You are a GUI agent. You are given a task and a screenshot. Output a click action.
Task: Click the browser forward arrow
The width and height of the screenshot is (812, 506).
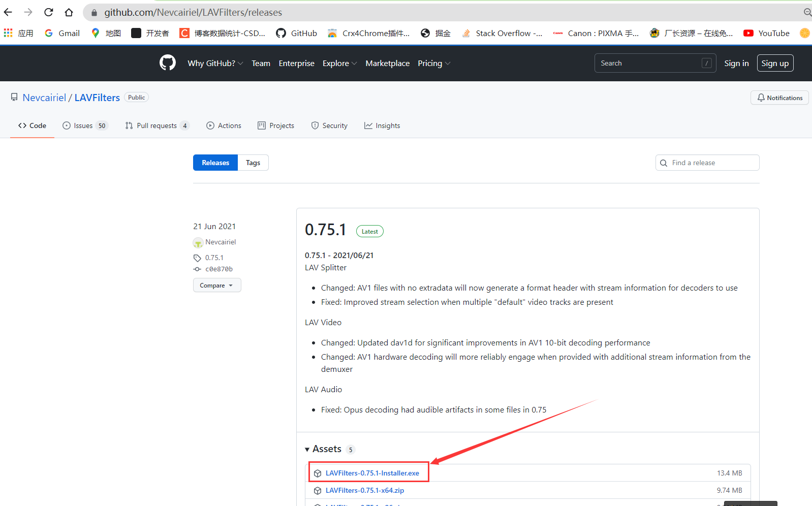coord(28,12)
